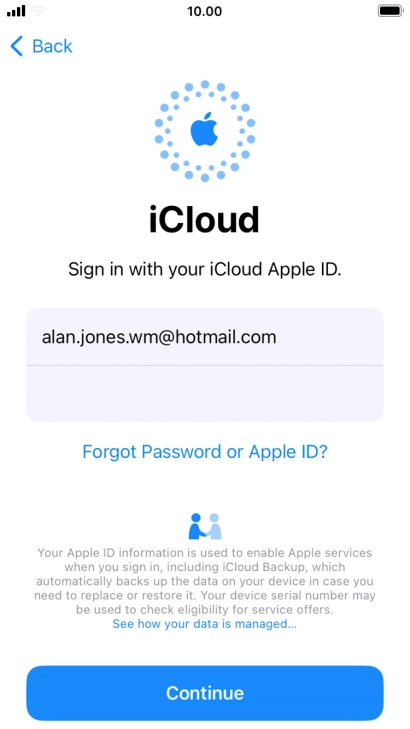The height and width of the screenshot is (729, 410).
Task: Tap the divider line between the two fields
Action: (205, 365)
